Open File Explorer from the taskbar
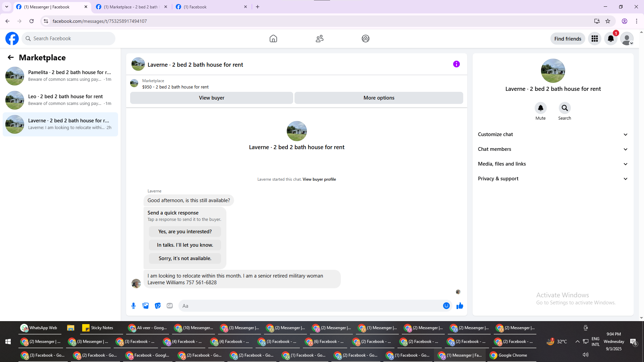Image resolution: width=644 pixels, height=362 pixels. pyautogui.click(x=70, y=328)
